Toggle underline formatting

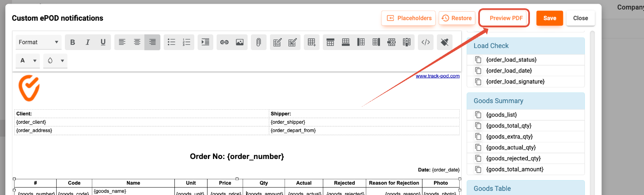[x=103, y=42]
